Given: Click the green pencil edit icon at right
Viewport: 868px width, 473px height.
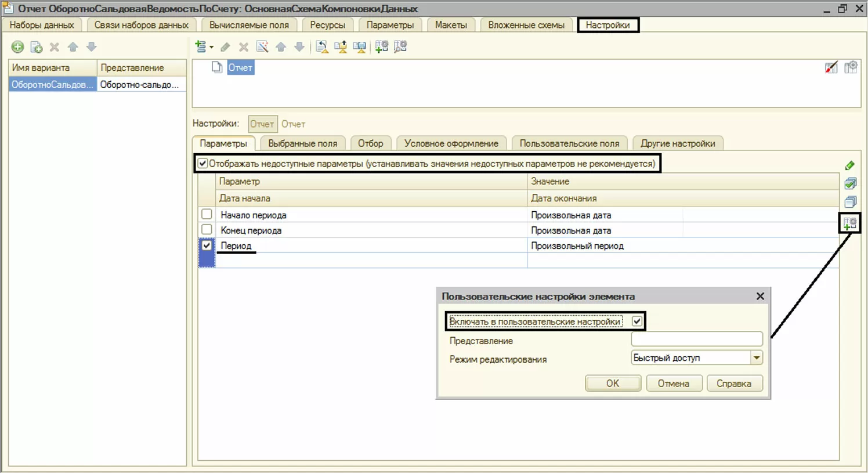Looking at the screenshot, I should tap(850, 166).
